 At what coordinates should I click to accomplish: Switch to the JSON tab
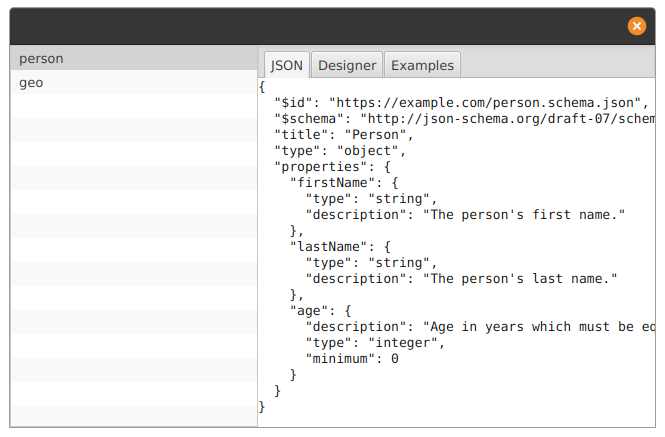point(287,65)
